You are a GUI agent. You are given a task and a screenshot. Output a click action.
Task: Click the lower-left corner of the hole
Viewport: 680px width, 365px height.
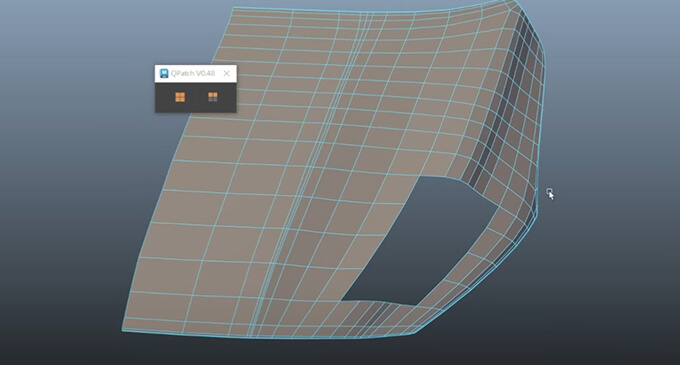342,300
